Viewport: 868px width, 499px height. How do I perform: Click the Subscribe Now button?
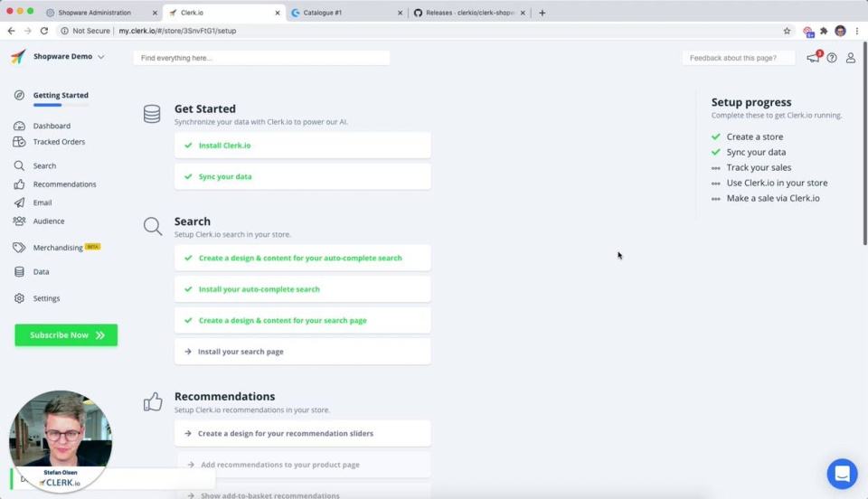click(66, 335)
